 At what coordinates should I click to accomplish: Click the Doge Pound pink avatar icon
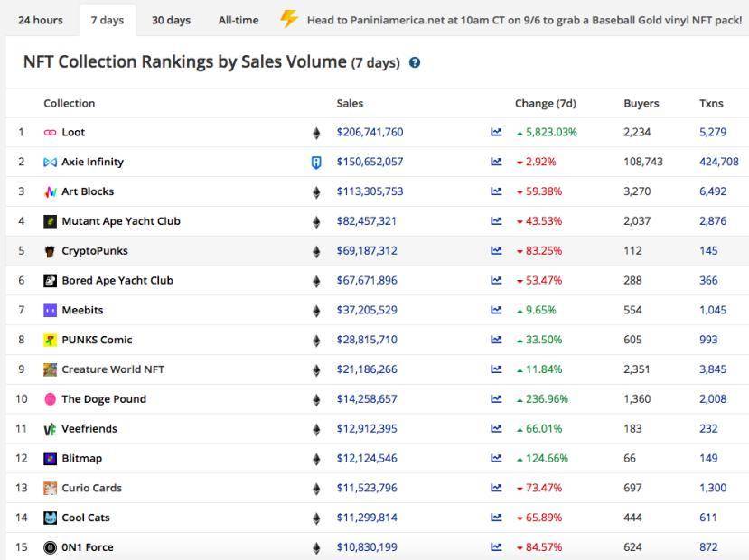tap(50, 399)
